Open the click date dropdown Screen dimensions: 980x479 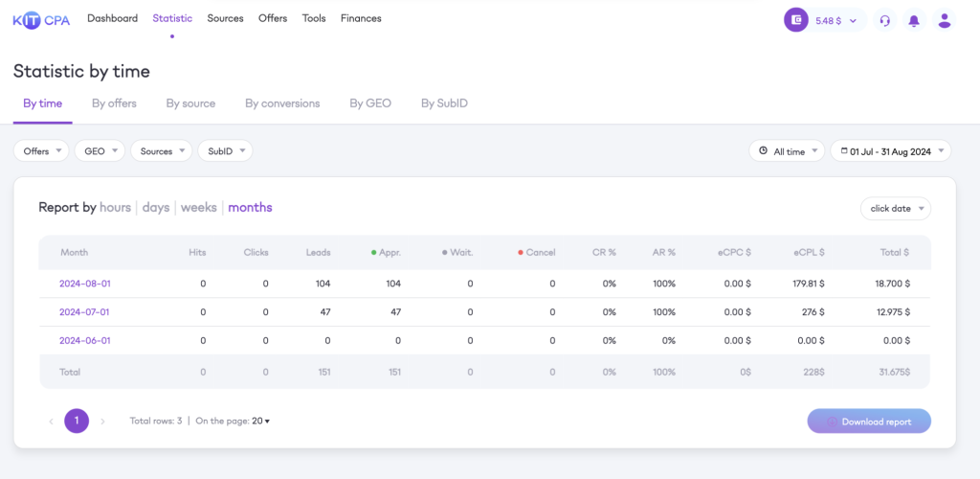[x=896, y=209]
